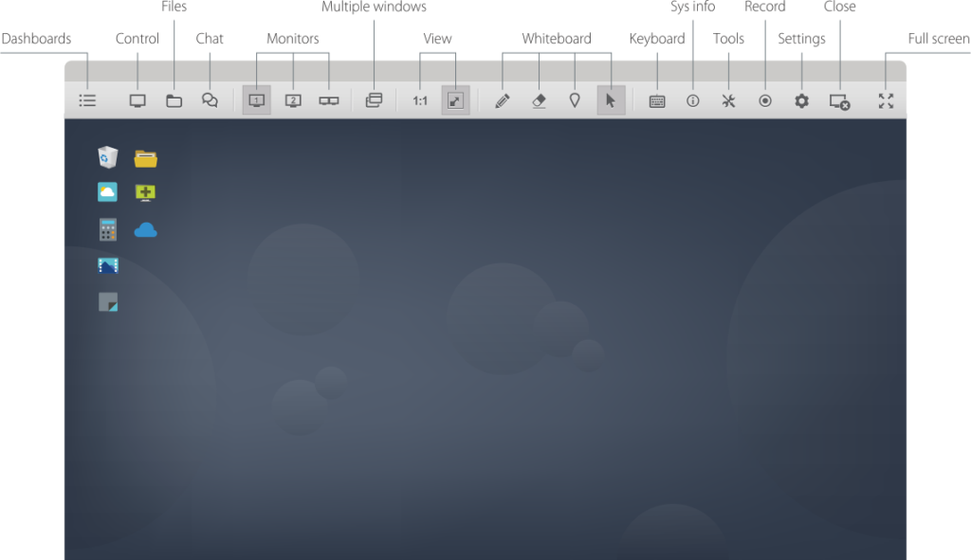The width and height of the screenshot is (971, 560).
Task: Open the Keyboard options icon
Action: pyautogui.click(x=657, y=100)
